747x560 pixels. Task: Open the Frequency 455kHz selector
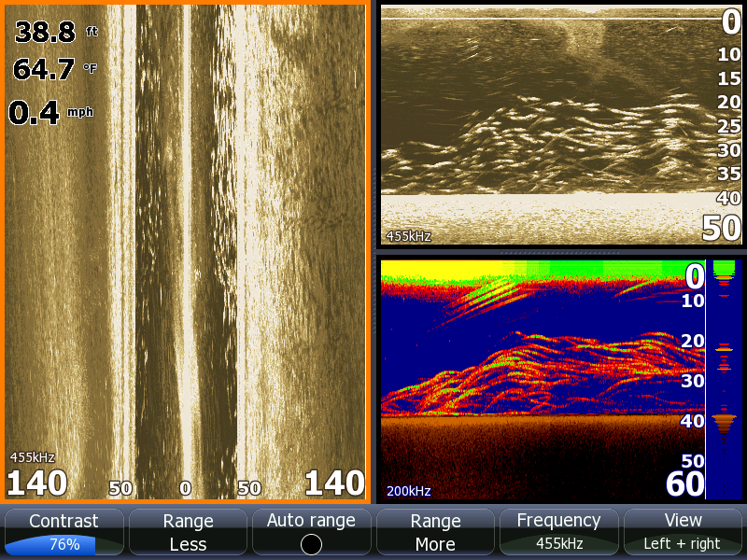(x=558, y=532)
